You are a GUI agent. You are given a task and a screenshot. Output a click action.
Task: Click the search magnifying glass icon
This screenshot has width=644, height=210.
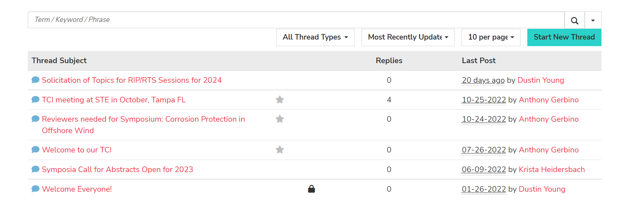[x=574, y=20]
